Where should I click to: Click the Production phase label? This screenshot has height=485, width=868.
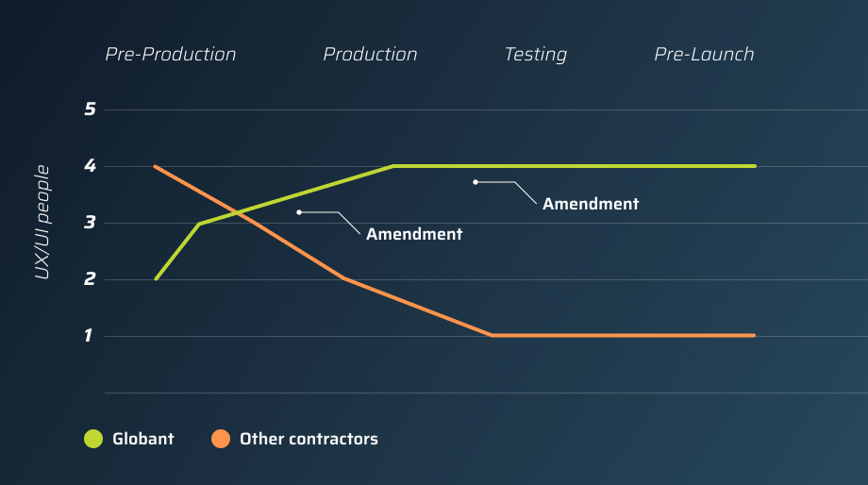pos(370,55)
